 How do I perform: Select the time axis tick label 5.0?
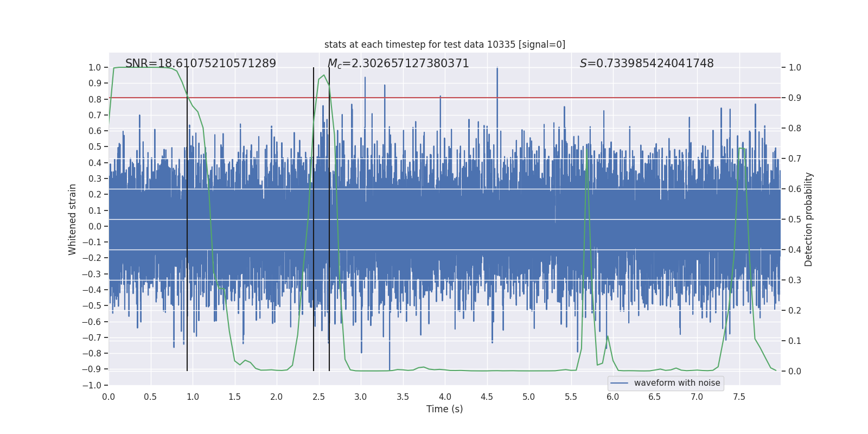(x=529, y=397)
